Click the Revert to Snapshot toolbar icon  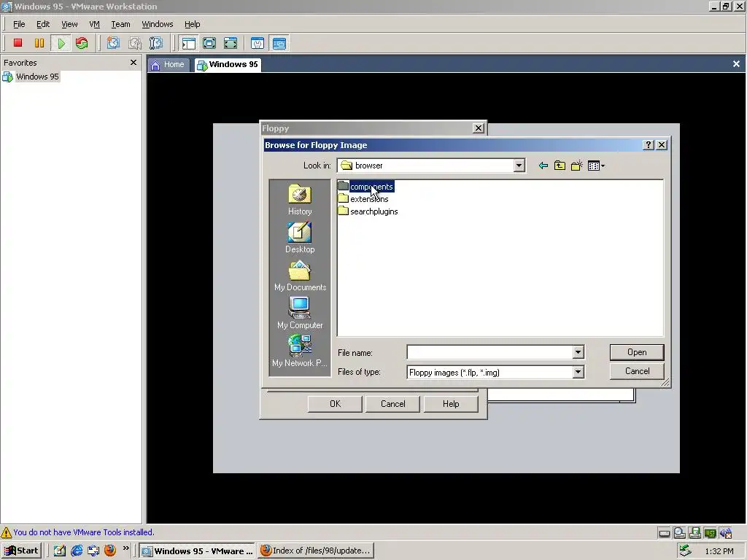(x=135, y=43)
